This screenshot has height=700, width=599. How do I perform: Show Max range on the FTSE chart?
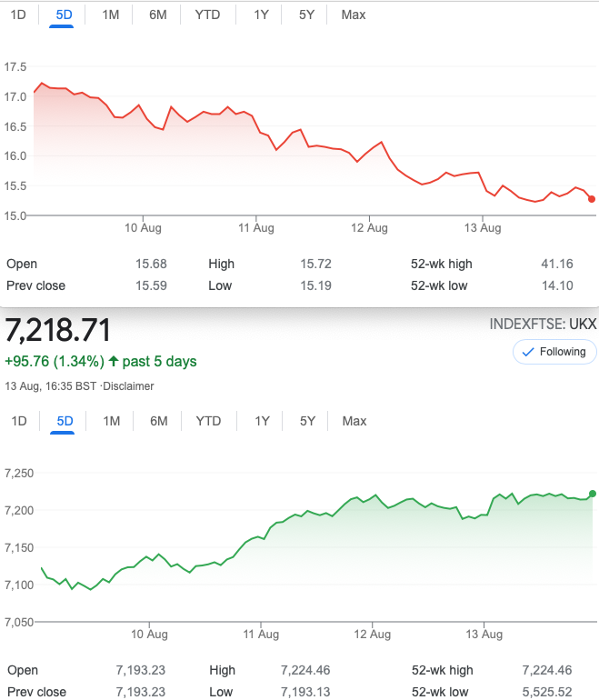click(x=354, y=421)
